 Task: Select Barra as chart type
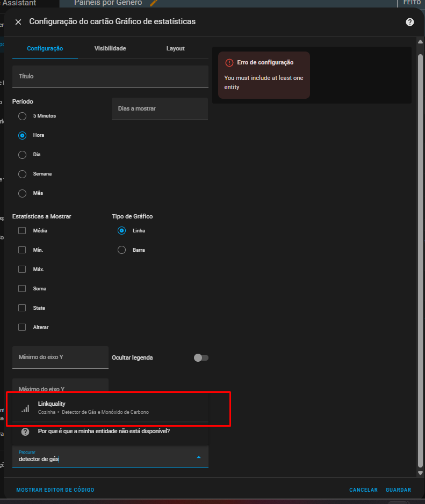tap(122, 250)
